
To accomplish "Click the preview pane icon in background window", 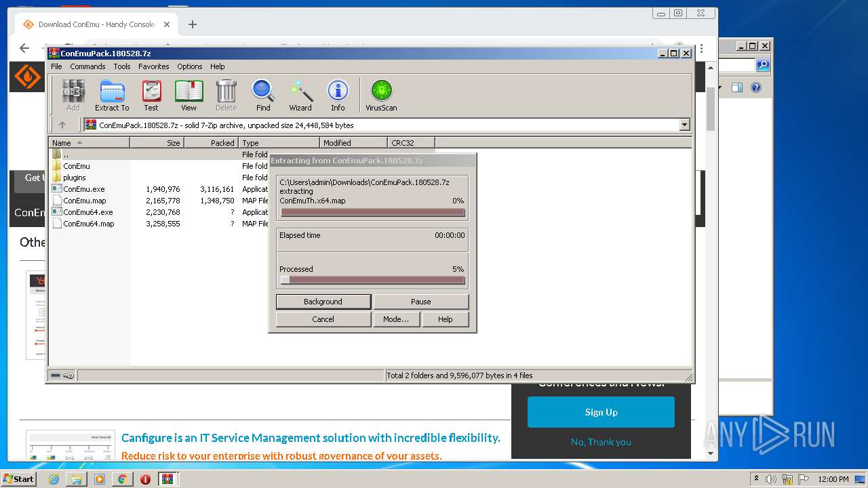I will pyautogui.click(x=737, y=87).
